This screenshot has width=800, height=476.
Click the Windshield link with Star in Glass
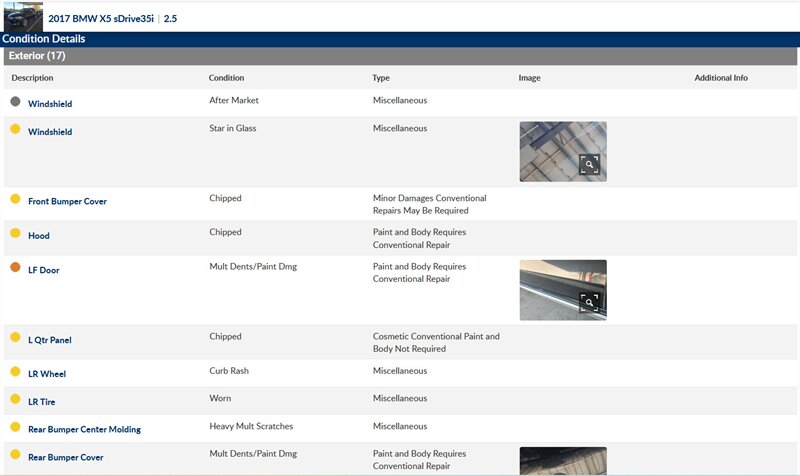point(50,132)
